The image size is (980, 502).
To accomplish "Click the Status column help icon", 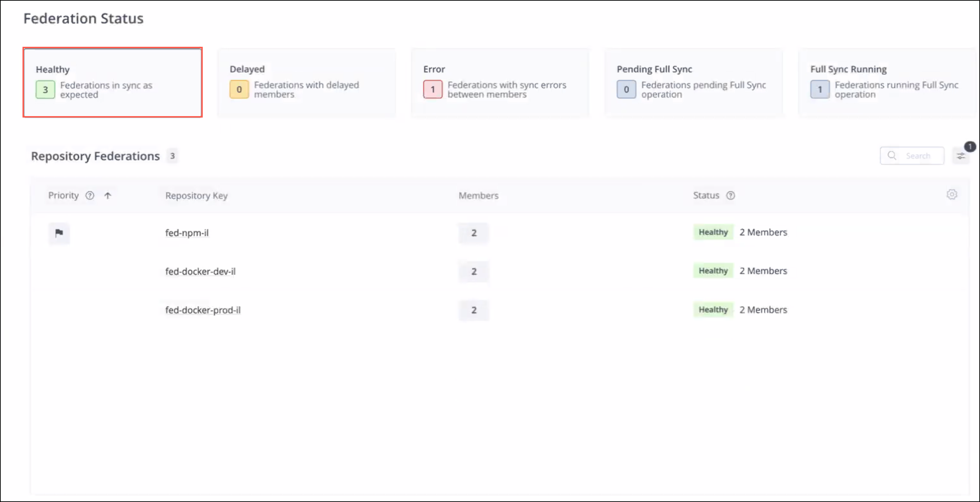I will [x=730, y=196].
